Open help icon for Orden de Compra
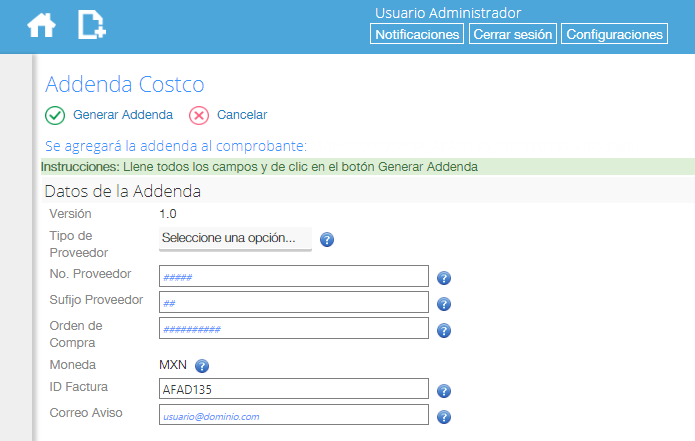 coord(444,331)
